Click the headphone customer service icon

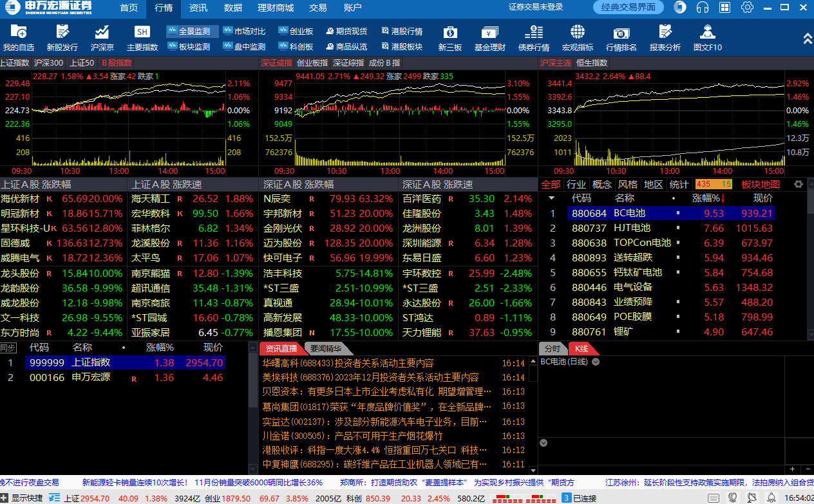[x=703, y=7]
